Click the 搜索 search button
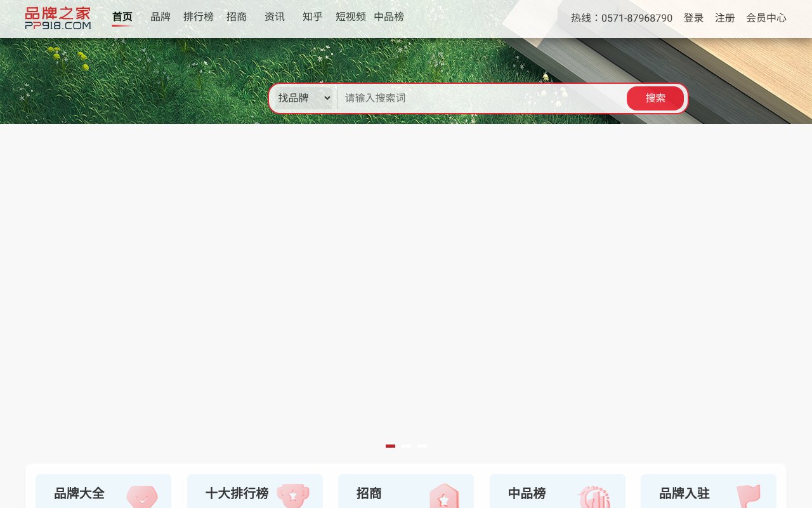Screen dimensions: 812x508 (655, 98)
